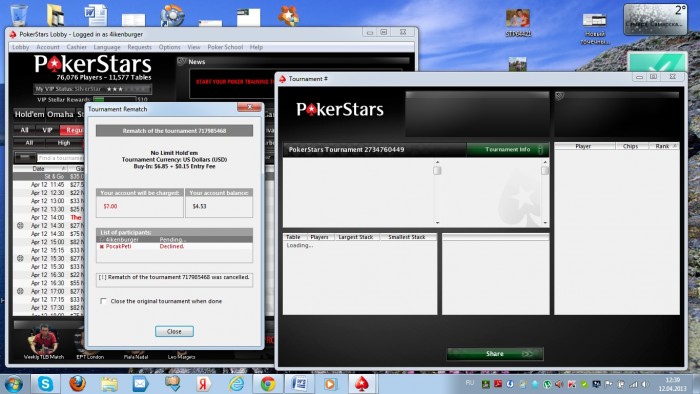Select the PocakPeti Declined participant row
The image size is (700, 394).
174,246
